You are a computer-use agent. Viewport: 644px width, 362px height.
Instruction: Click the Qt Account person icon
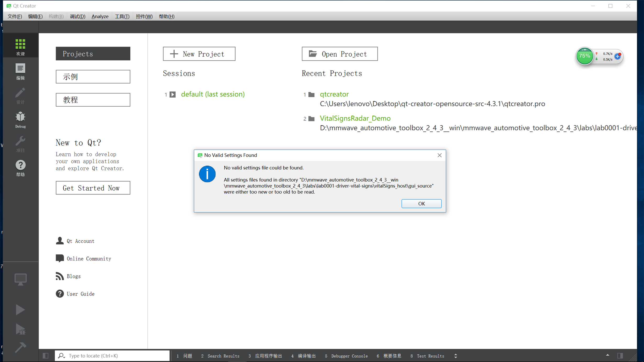coord(60,241)
